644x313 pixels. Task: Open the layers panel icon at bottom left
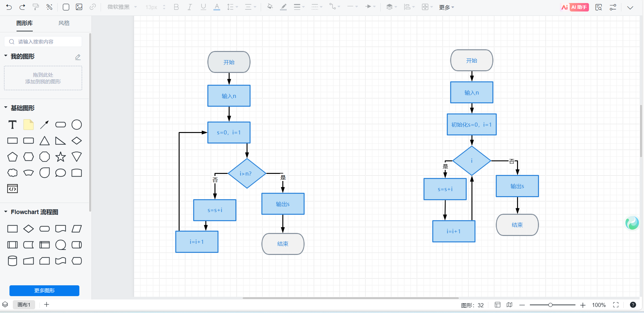pyautogui.click(x=5, y=305)
